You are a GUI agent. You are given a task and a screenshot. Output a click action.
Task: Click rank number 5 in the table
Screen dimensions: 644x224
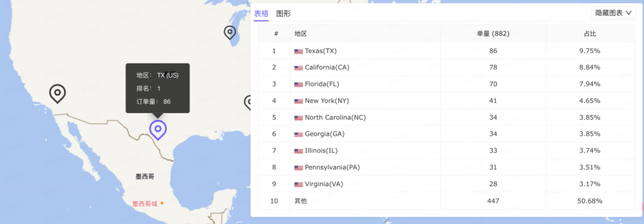point(274,117)
